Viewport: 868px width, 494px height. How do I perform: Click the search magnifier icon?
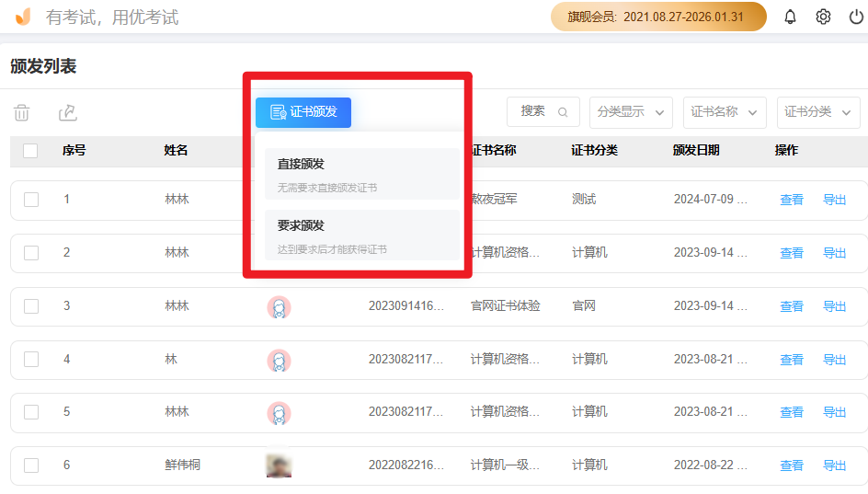(x=563, y=112)
